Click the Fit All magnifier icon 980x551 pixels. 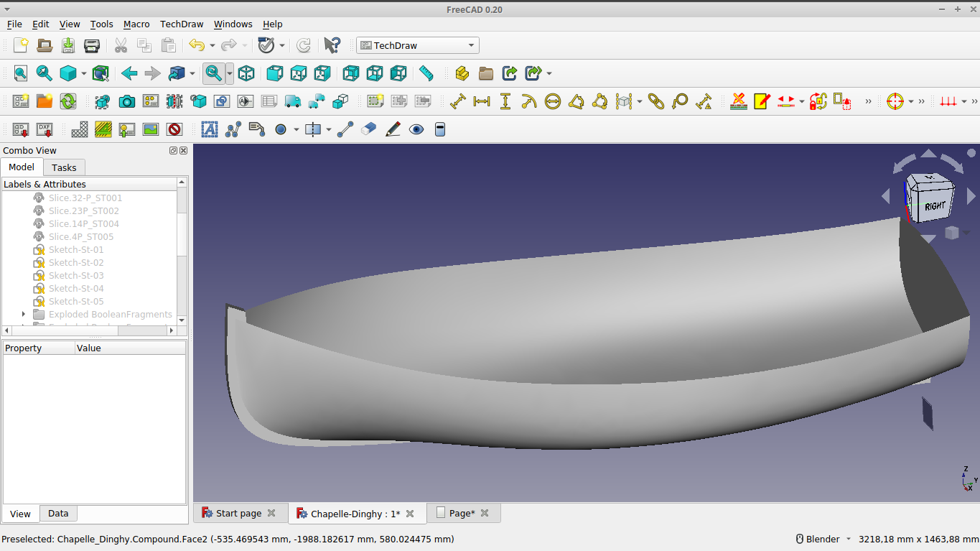point(21,73)
